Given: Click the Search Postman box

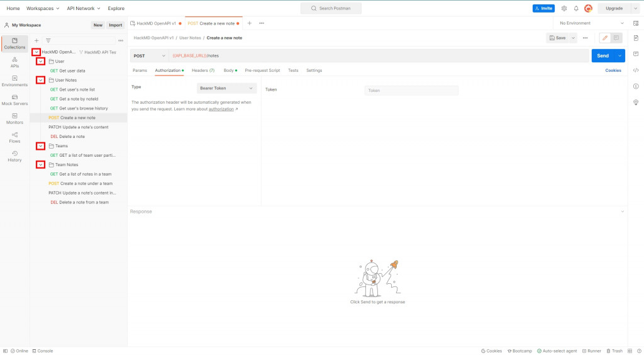Looking at the screenshot, I should pyautogui.click(x=331, y=8).
